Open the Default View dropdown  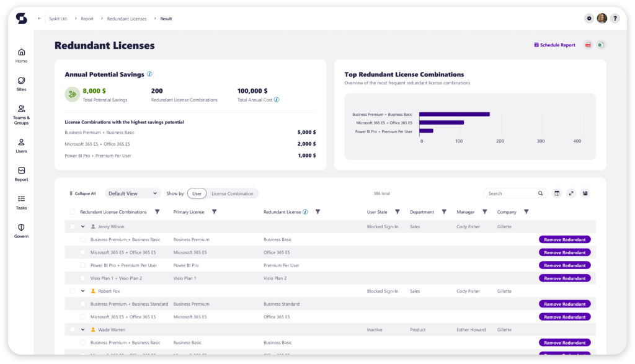[x=133, y=193]
